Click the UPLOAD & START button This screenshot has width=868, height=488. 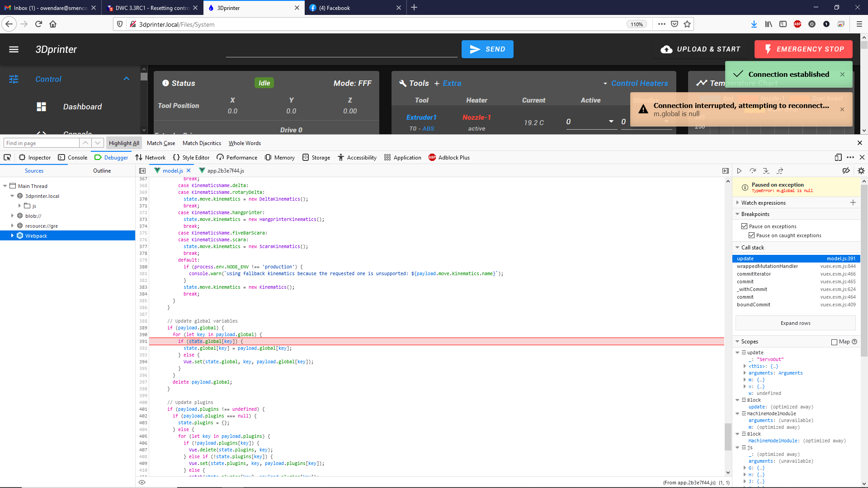coord(701,49)
